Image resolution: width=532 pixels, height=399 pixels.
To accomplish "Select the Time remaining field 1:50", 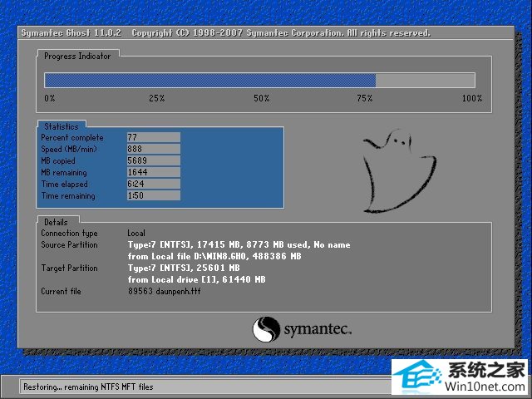I will tap(153, 195).
